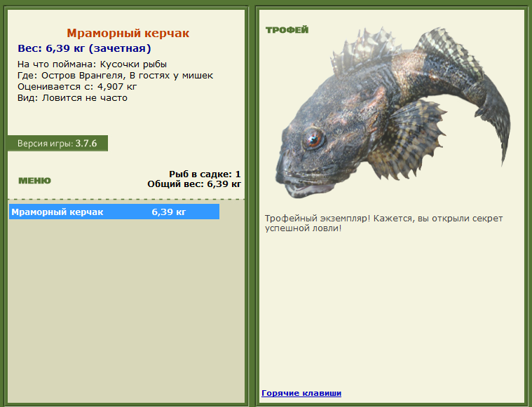
Task: Open the Горячие клавиши link
Action: coord(301,393)
